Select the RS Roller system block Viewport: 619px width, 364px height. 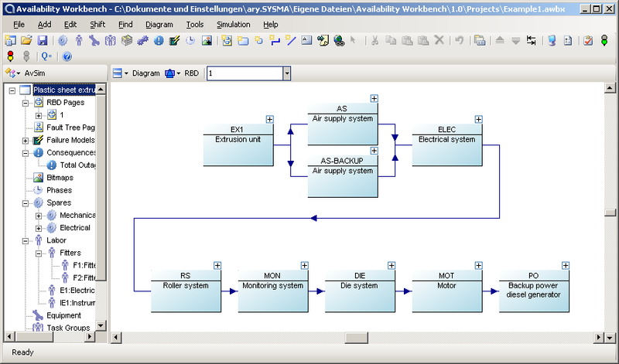click(x=186, y=291)
